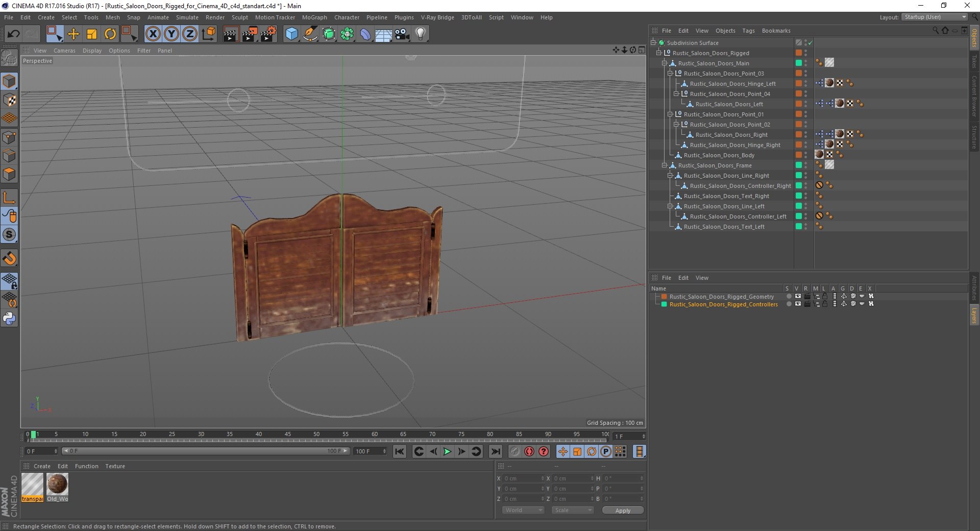
Task: Add a Light object
Action: [x=421, y=34]
